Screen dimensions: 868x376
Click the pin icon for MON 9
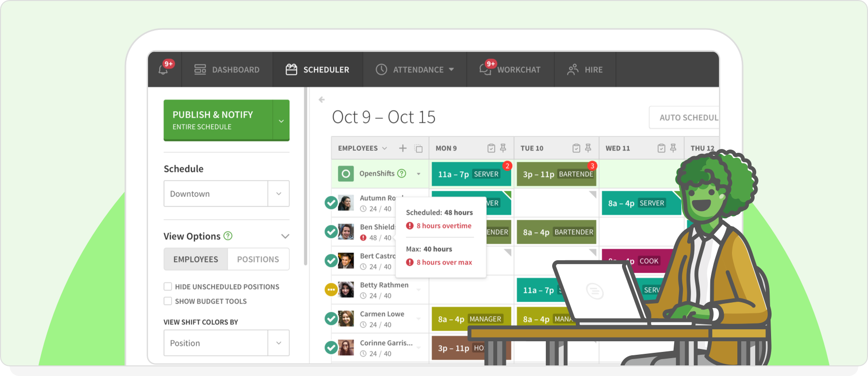pos(503,148)
